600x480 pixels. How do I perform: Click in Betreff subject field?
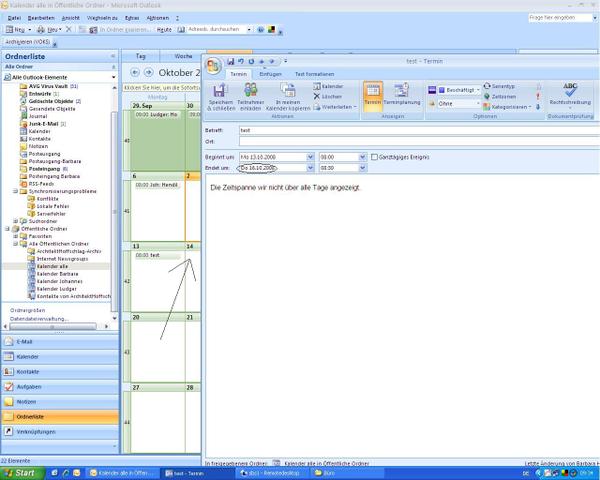pos(419,131)
